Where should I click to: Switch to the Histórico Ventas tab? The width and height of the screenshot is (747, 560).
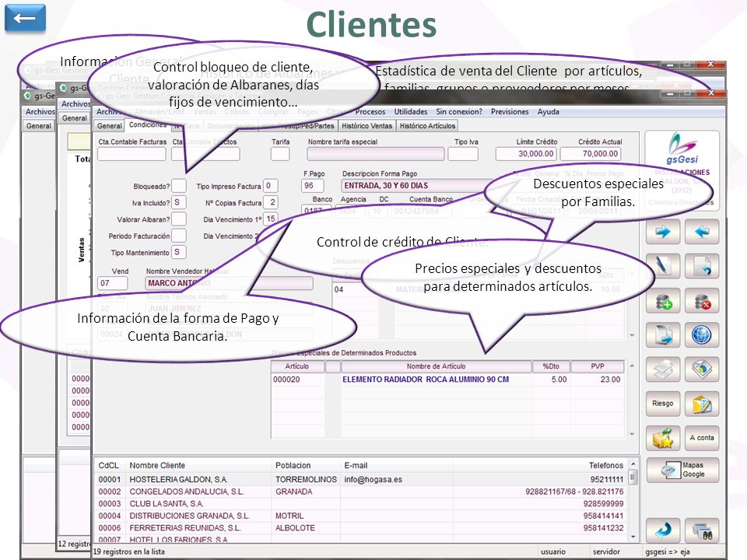366,126
